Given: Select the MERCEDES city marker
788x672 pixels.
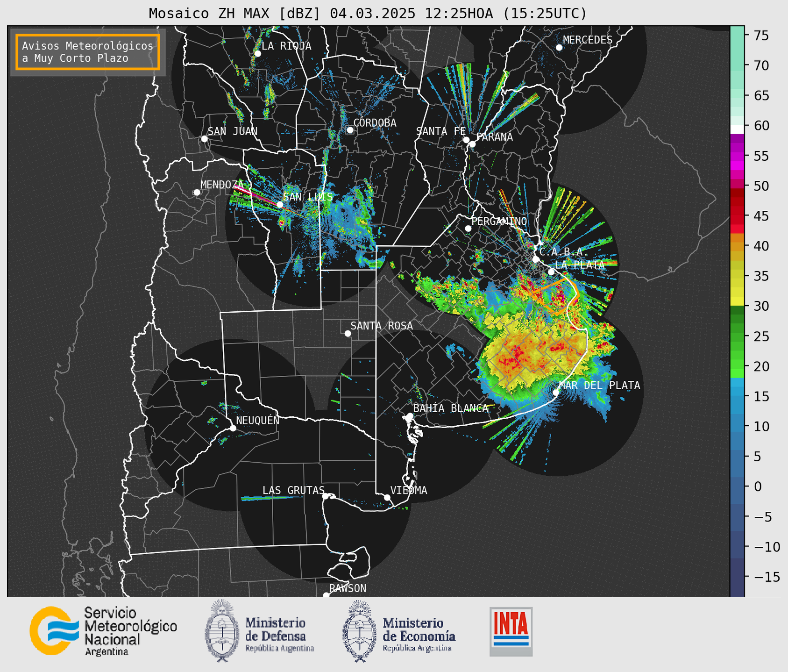Looking at the screenshot, I should click(x=559, y=48).
